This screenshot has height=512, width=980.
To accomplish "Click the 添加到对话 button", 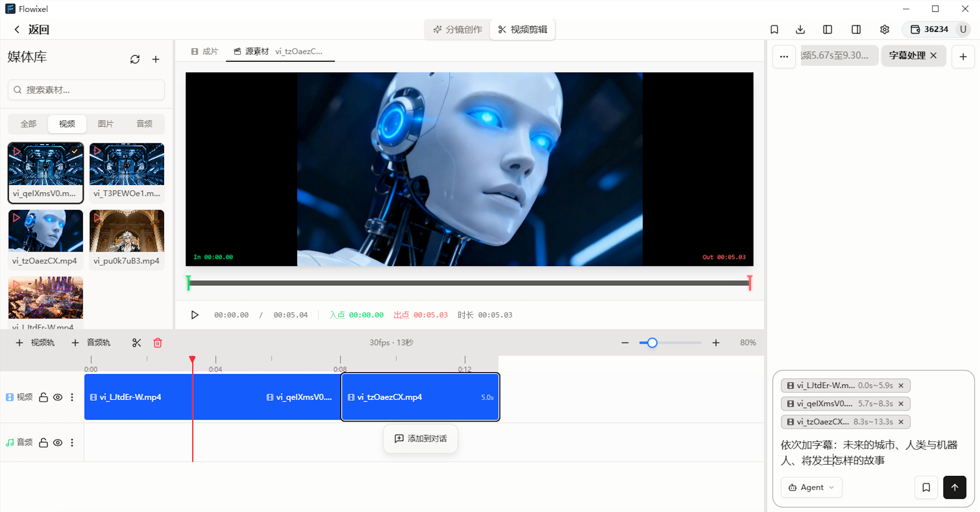I will (x=420, y=439).
